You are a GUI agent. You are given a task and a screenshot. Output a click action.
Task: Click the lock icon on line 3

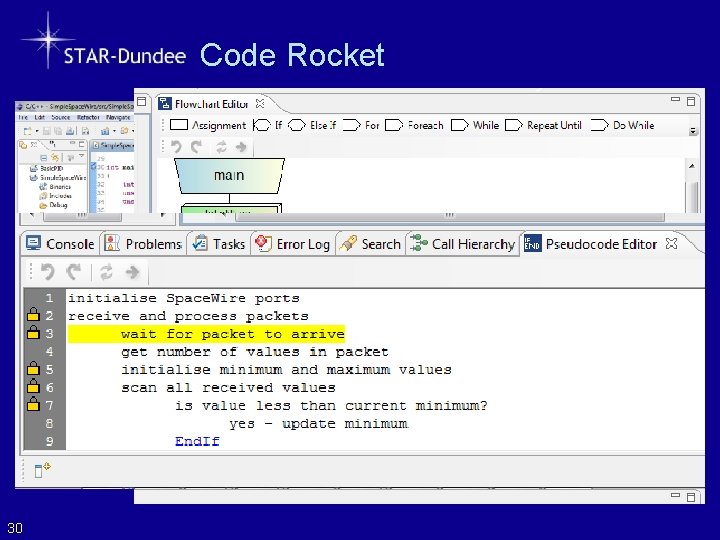point(33,332)
